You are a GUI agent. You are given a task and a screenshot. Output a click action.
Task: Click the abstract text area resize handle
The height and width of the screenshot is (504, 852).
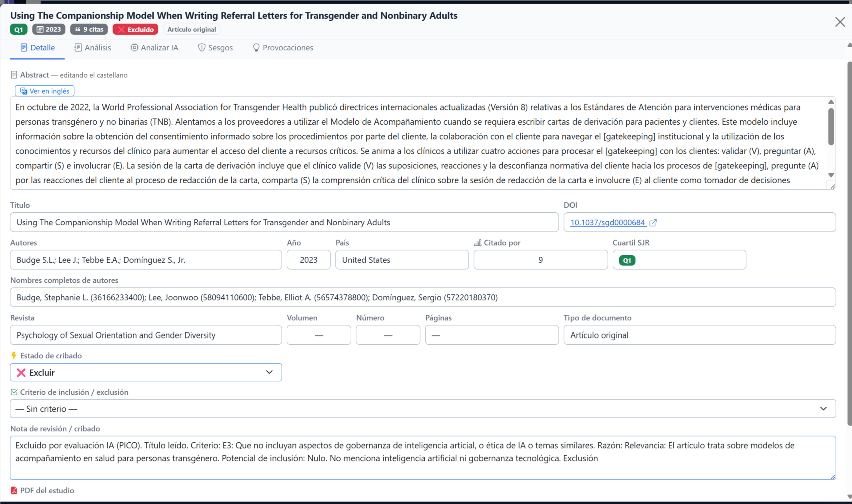pyautogui.click(x=833, y=186)
